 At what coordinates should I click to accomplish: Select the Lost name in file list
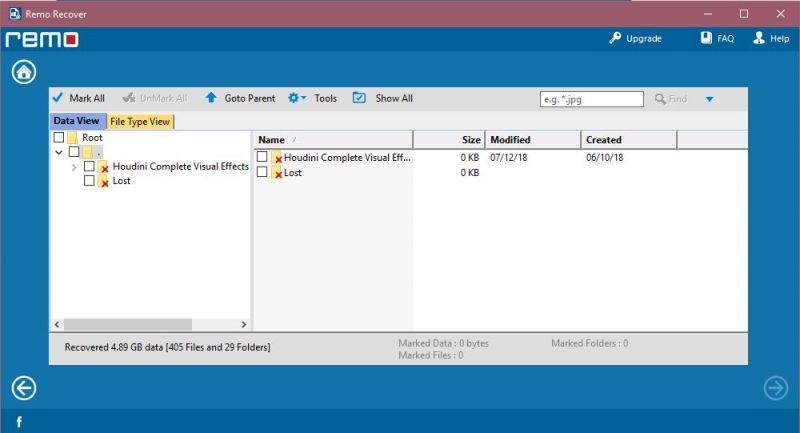tap(292, 173)
